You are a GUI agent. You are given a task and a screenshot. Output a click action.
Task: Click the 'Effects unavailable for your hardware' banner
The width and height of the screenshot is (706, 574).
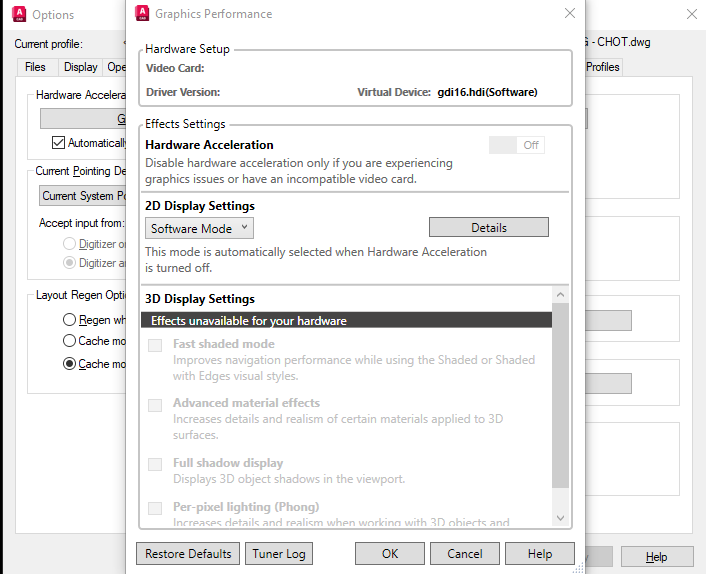(x=346, y=320)
